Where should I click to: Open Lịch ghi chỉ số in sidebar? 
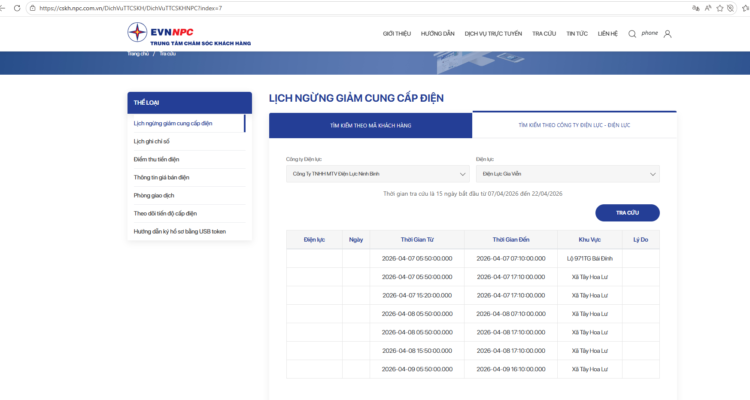(x=154, y=141)
